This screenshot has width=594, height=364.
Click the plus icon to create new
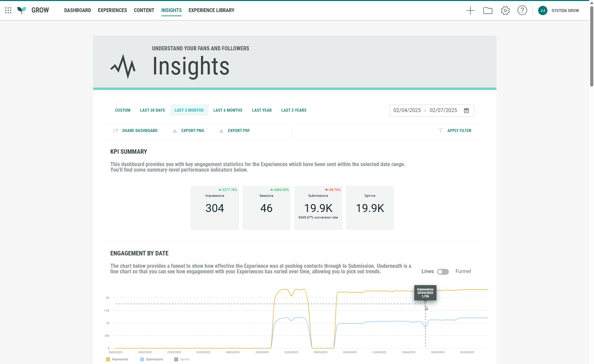coord(470,11)
